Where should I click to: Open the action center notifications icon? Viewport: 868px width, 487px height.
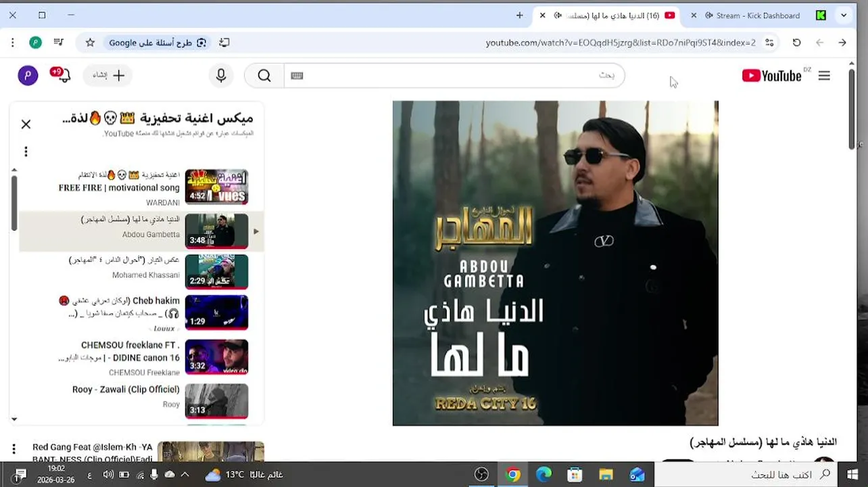[x=20, y=475]
